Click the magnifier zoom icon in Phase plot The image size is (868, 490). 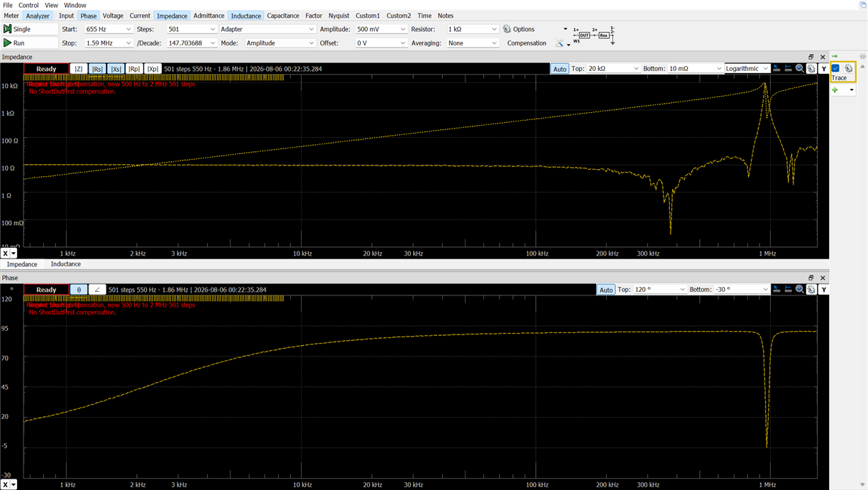coord(800,290)
